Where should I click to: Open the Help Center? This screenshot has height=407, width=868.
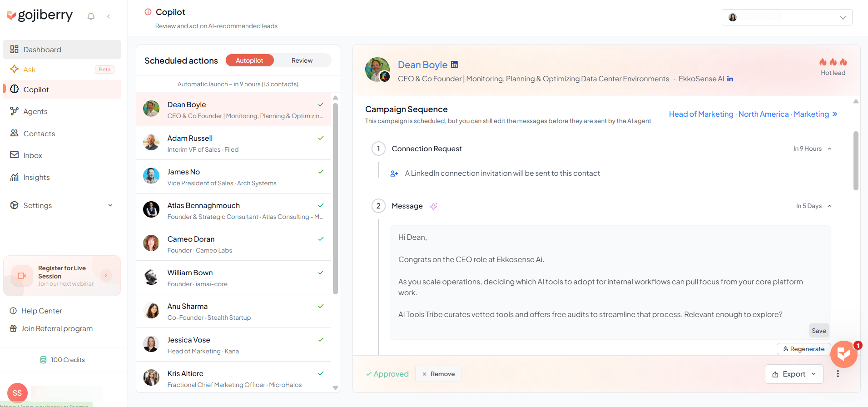pyautogui.click(x=36, y=311)
